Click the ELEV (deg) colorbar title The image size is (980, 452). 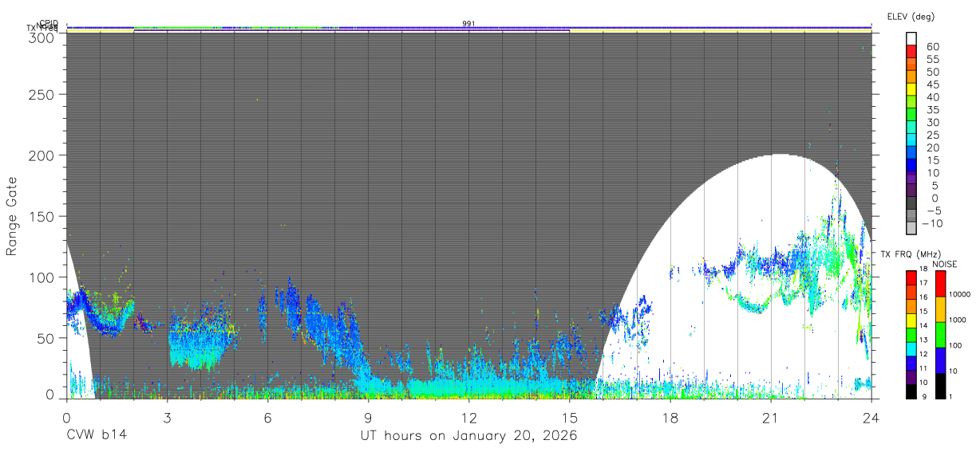(x=911, y=16)
